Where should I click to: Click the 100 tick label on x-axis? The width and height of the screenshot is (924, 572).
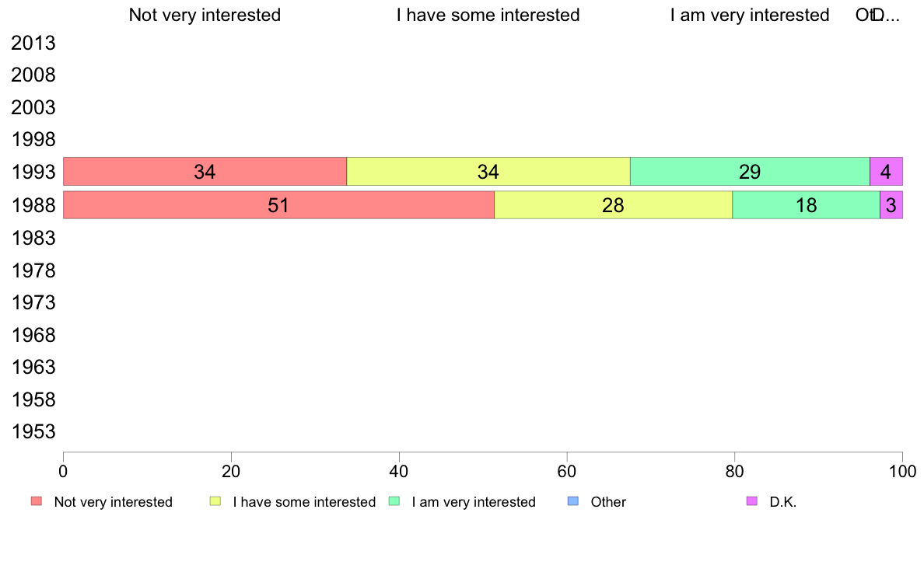(x=902, y=471)
